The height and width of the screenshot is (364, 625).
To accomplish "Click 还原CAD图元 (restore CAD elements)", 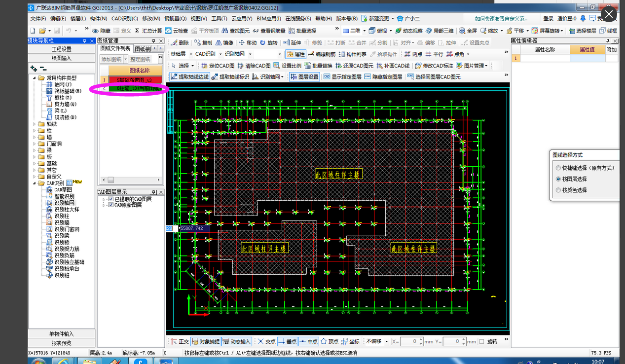I will pyautogui.click(x=355, y=66).
